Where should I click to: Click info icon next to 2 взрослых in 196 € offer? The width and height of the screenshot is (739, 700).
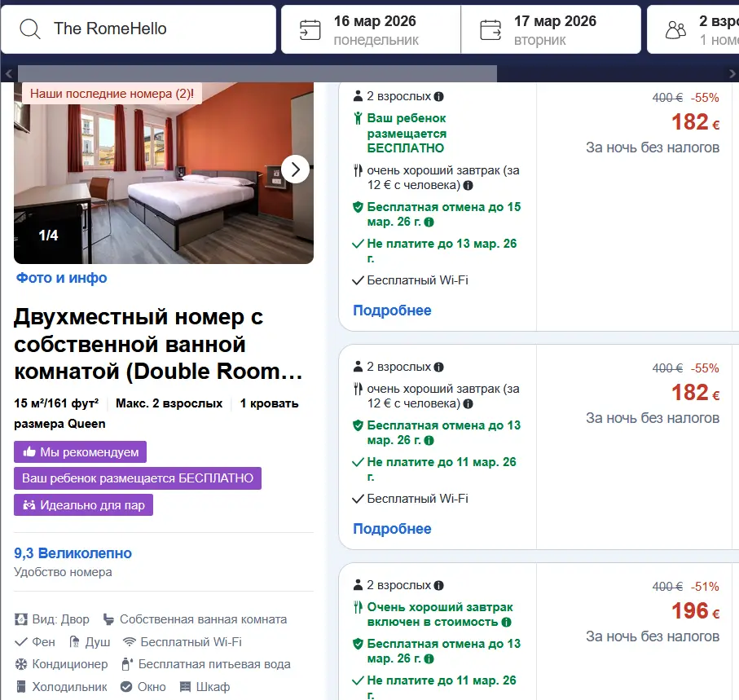pyautogui.click(x=439, y=585)
